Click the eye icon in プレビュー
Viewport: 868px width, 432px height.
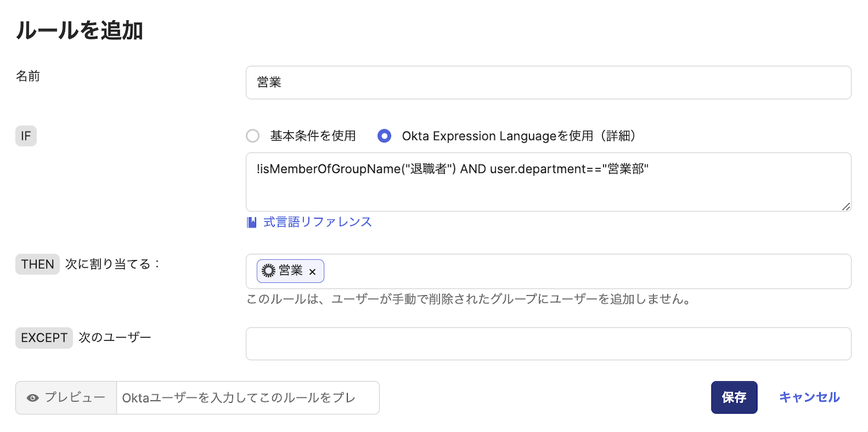point(33,398)
